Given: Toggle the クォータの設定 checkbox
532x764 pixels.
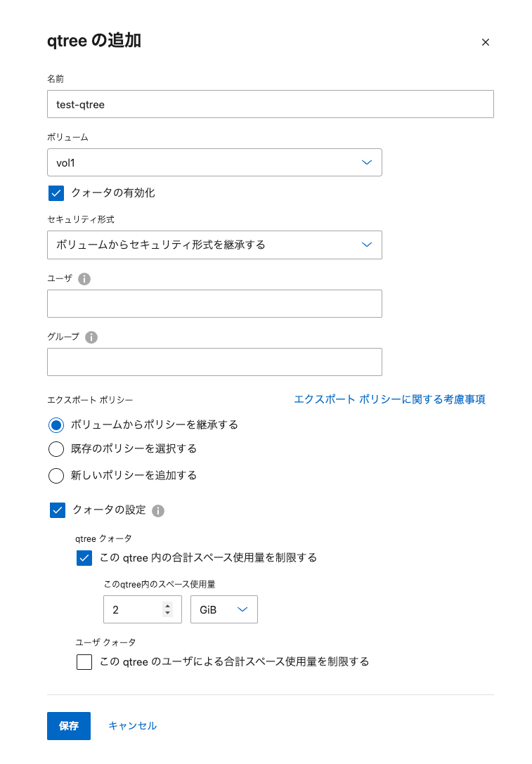Looking at the screenshot, I should pos(58,510).
